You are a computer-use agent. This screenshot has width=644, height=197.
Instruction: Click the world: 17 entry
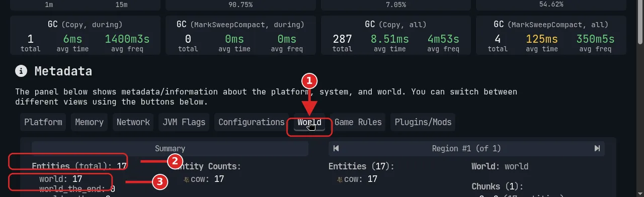(61, 179)
